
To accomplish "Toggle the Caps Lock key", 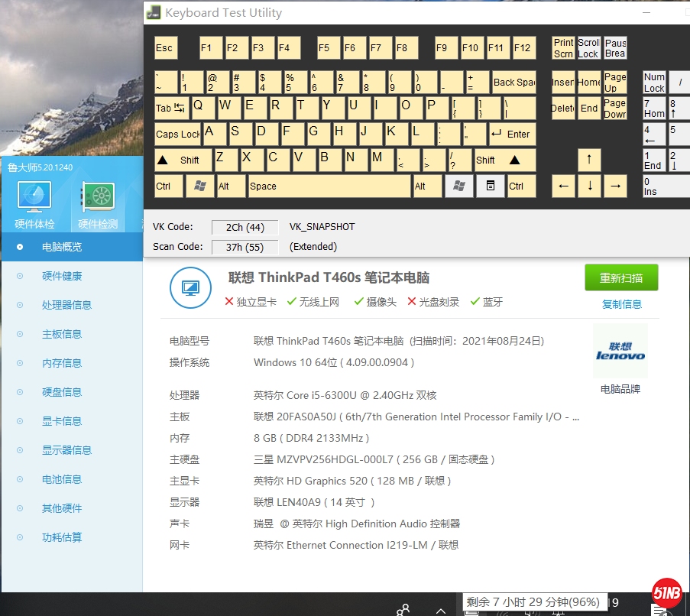I will click(x=177, y=135).
